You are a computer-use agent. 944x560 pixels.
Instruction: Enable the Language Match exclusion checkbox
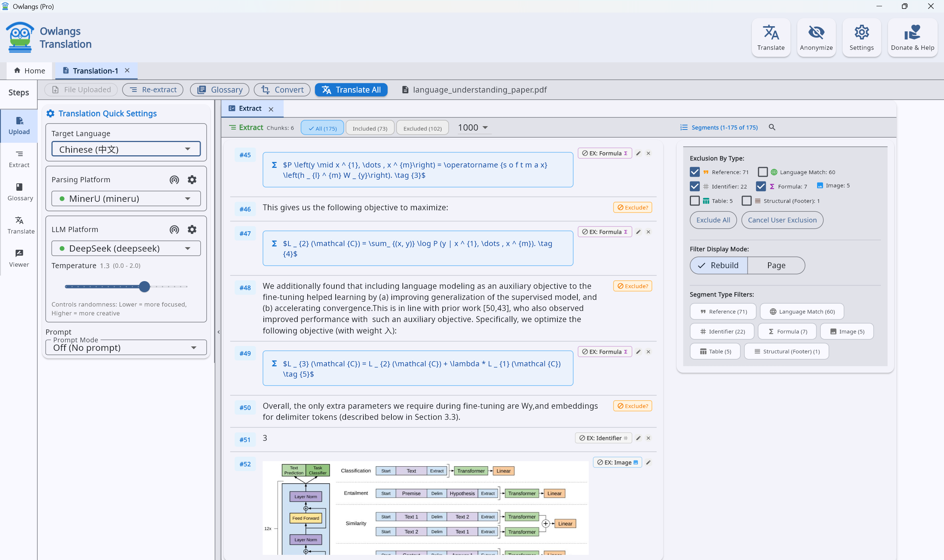tap(762, 172)
